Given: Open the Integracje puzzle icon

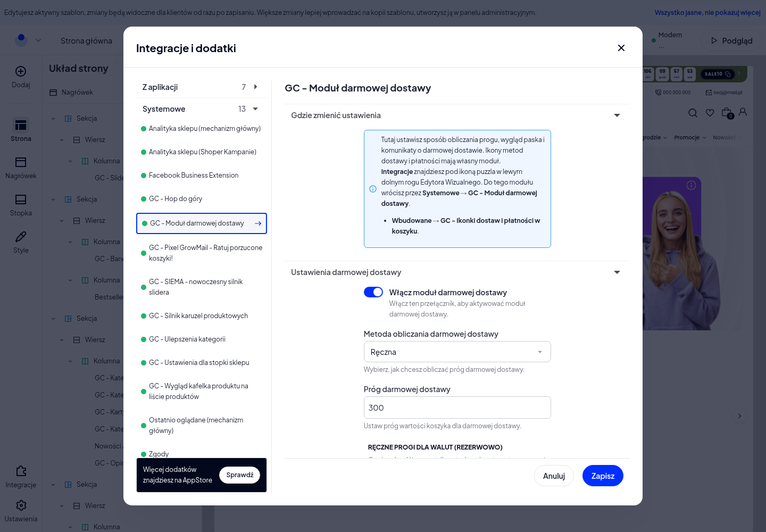Looking at the screenshot, I should [x=21, y=471].
